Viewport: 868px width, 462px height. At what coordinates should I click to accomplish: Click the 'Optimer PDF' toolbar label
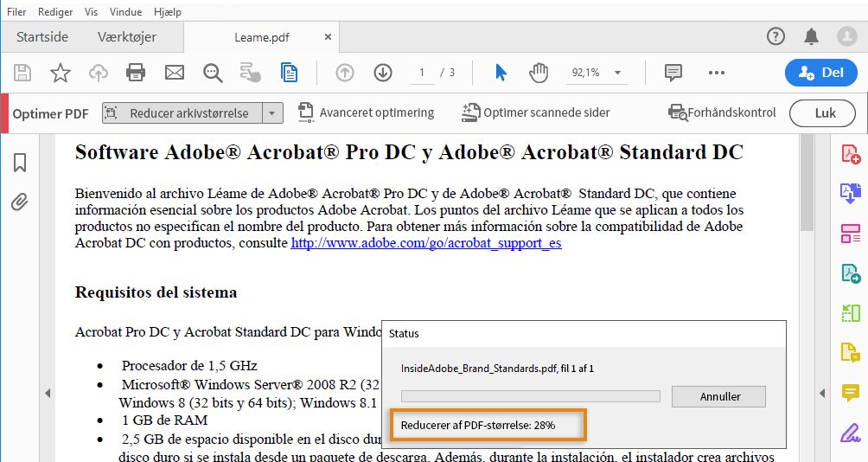click(50, 114)
